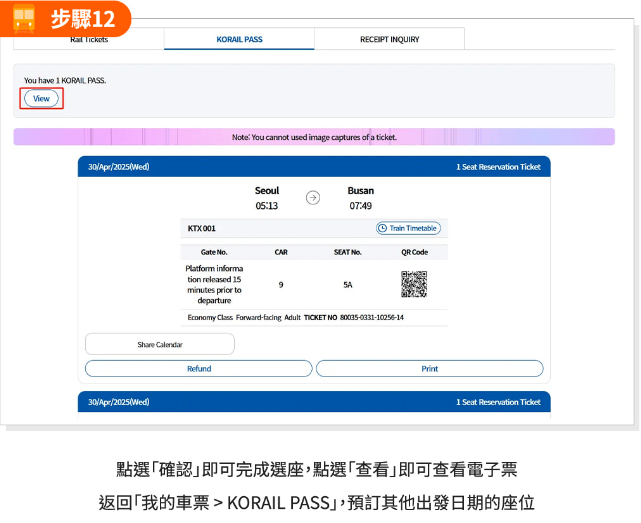
Task: Click the Seoul departure station name
Action: [x=267, y=191]
